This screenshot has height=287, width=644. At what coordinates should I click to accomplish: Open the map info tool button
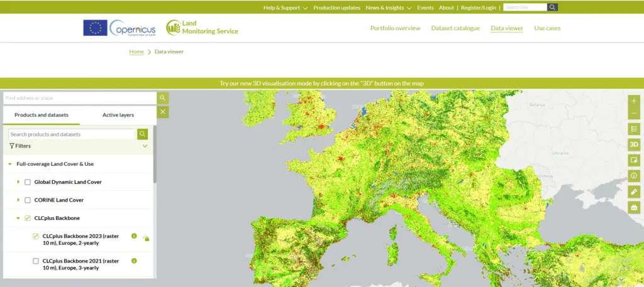point(634,176)
